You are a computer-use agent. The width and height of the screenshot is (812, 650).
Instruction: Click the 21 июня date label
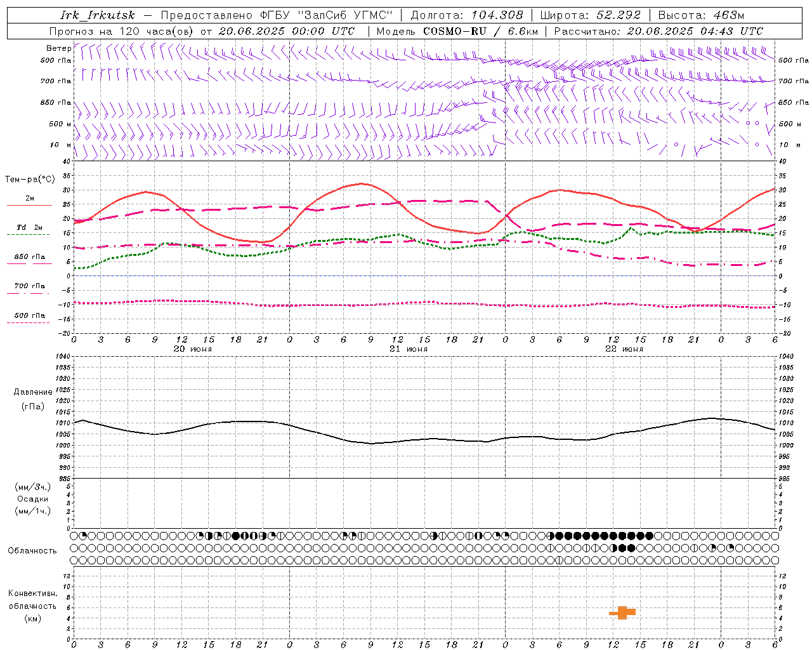[409, 349]
